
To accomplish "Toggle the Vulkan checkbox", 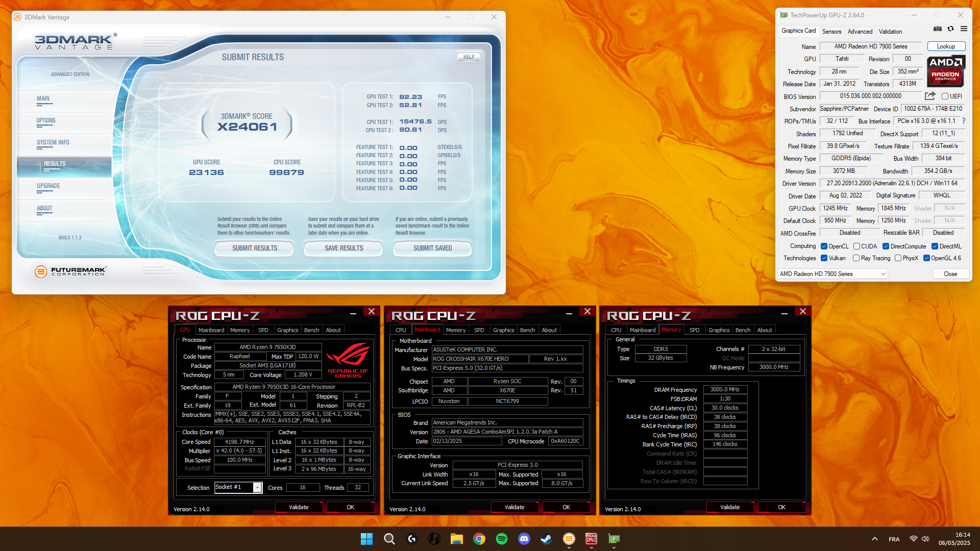I will 824,258.
